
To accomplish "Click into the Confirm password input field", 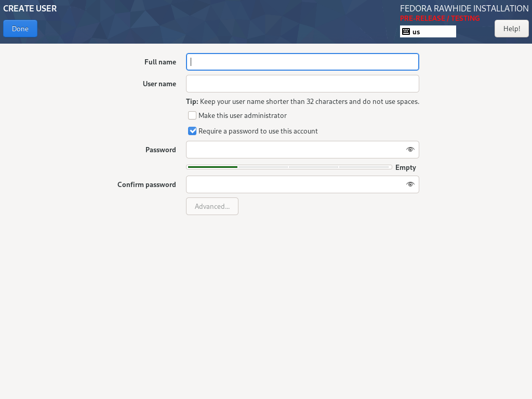I will 302,184.
